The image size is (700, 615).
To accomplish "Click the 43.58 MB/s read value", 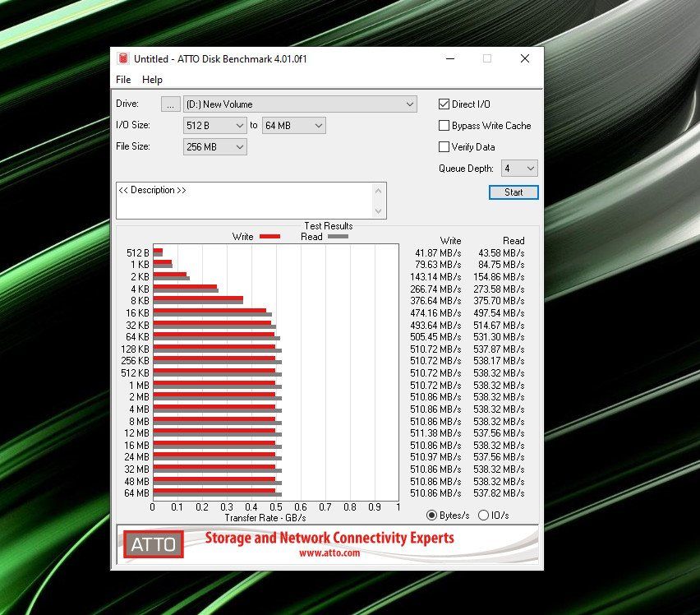I will pyautogui.click(x=501, y=253).
